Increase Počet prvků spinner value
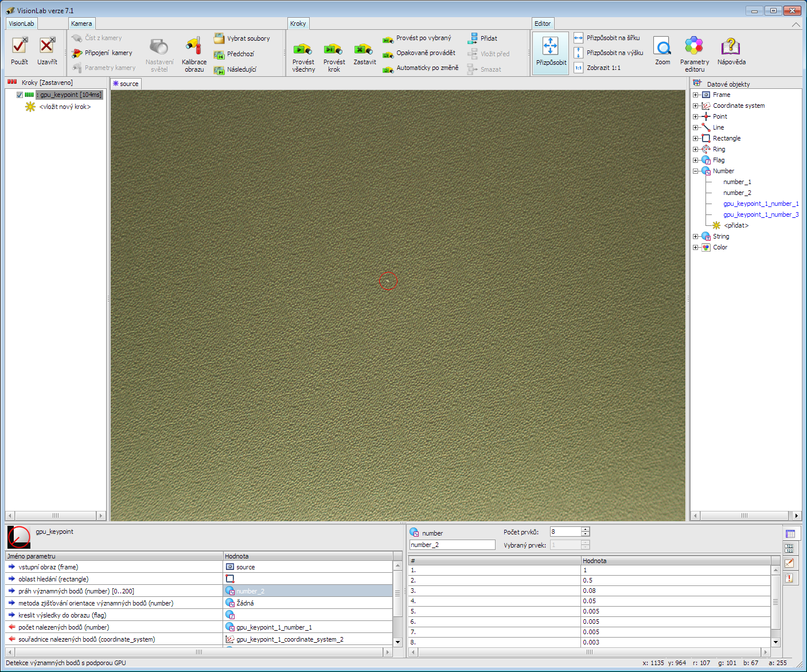Image resolution: width=807 pixels, height=672 pixels. (x=585, y=529)
